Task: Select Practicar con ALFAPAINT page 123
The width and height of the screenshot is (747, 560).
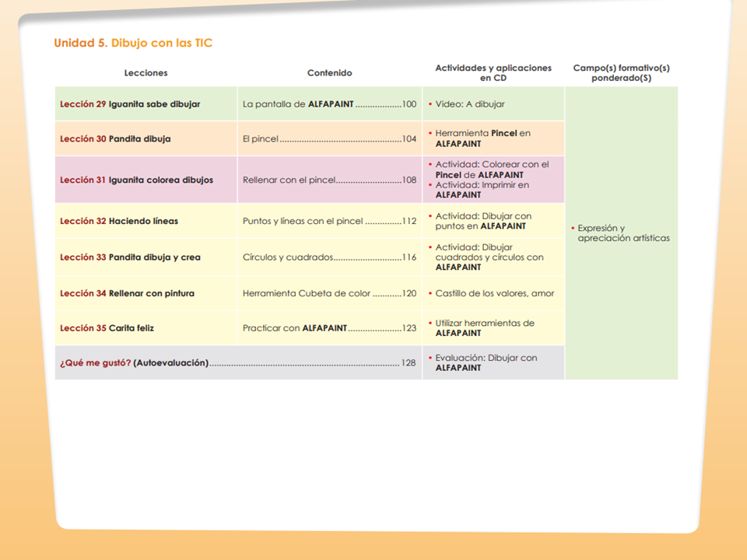Action: [330, 328]
